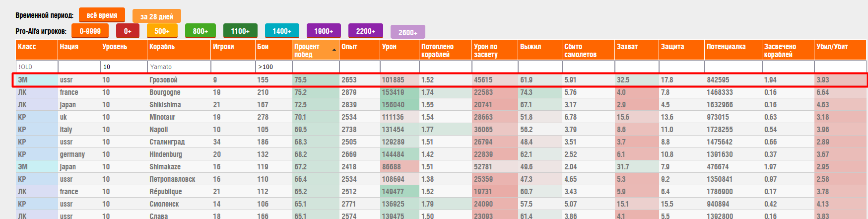This screenshot has height=219, width=868.
Task: Filter players by 1400+ rating
Action: tap(282, 31)
